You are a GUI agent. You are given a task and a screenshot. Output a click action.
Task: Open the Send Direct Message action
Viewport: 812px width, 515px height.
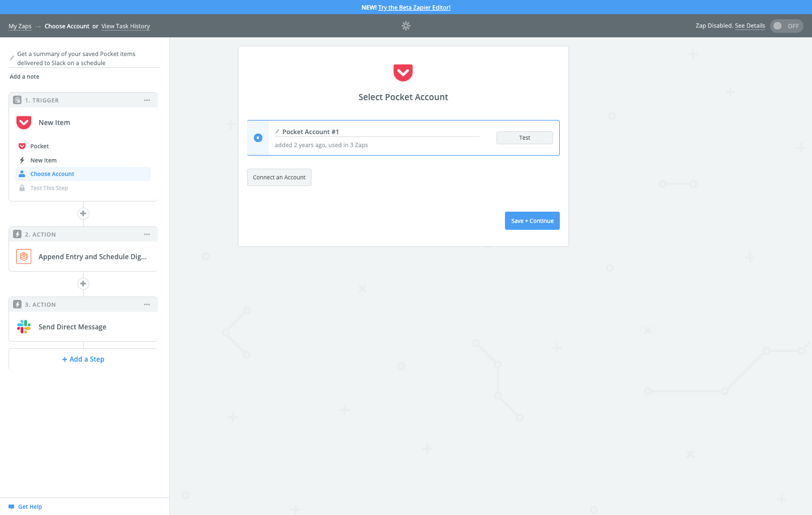[x=83, y=327]
